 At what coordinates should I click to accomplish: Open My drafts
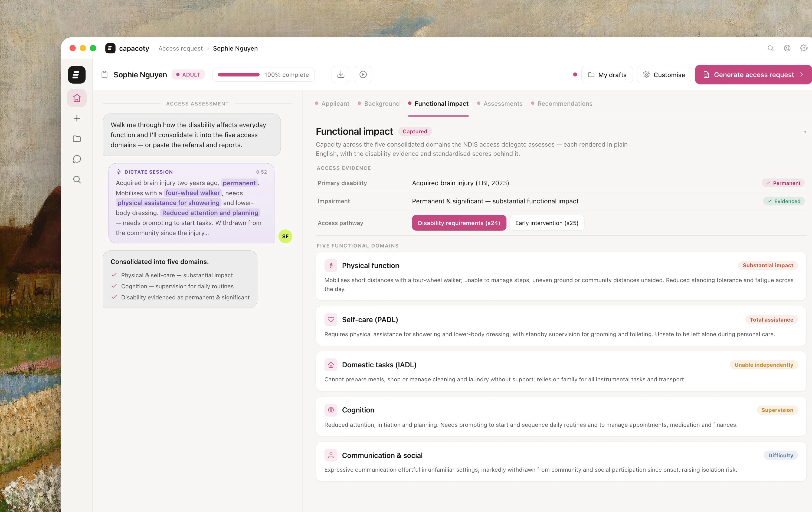607,74
